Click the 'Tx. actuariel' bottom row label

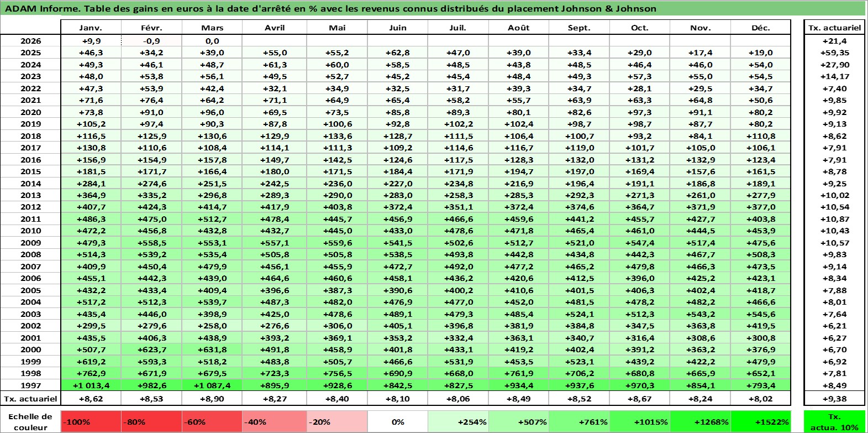pyautogui.click(x=31, y=399)
